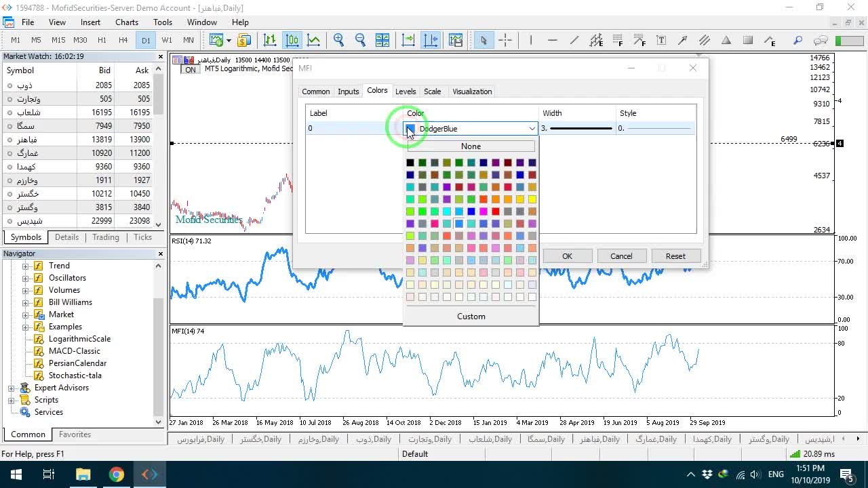
Task: Pick the magenta swatch in palette
Action: pos(484,211)
